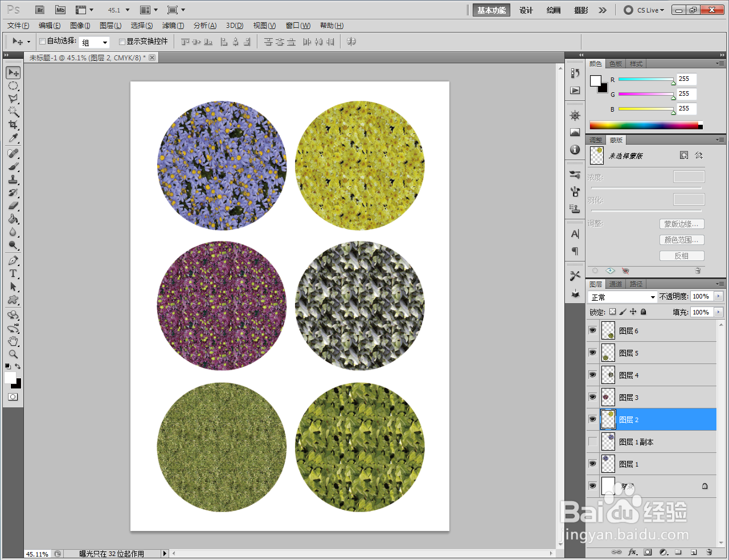Image resolution: width=729 pixels, height=560 pixels.
Task: Enable the 显示变换控件 checkbox
Action: tap(122, 41)
